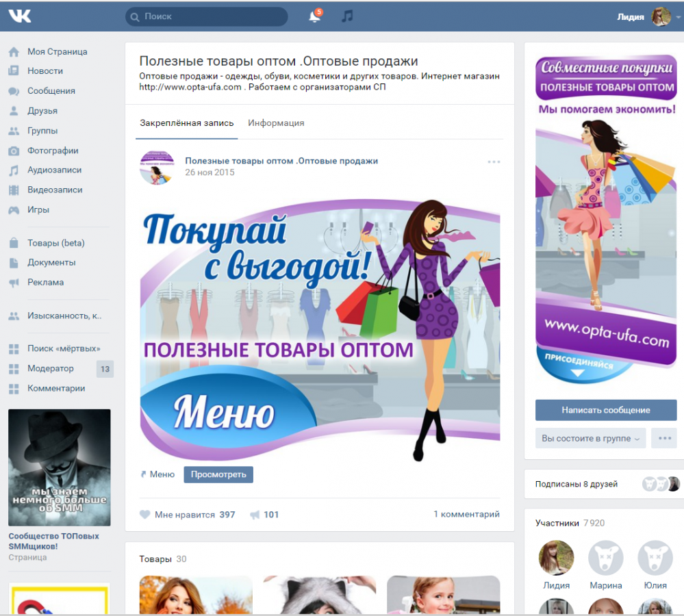Open Сообщество ТОПовых SMMщиков ad link
Viewport: 684px width, 616px height.
click(53, 541)
